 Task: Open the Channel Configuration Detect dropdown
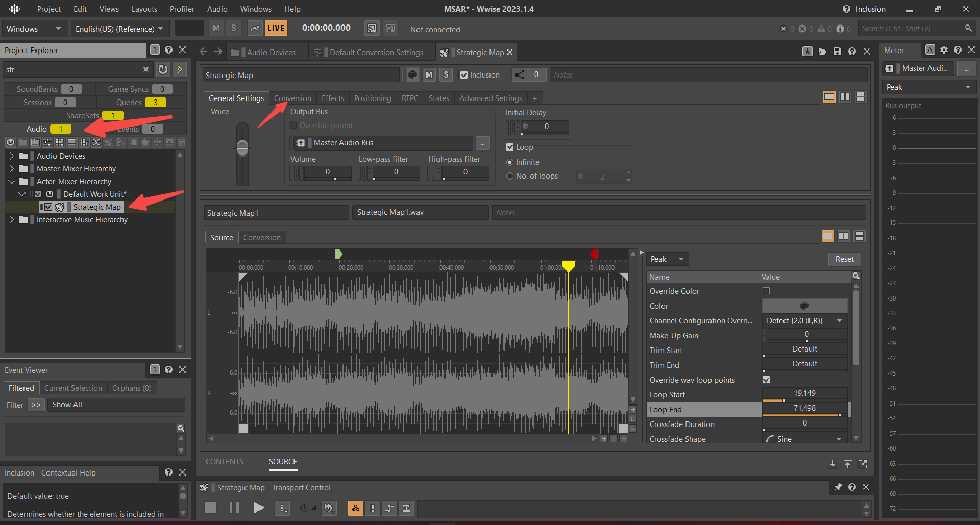tap(804, 320)
